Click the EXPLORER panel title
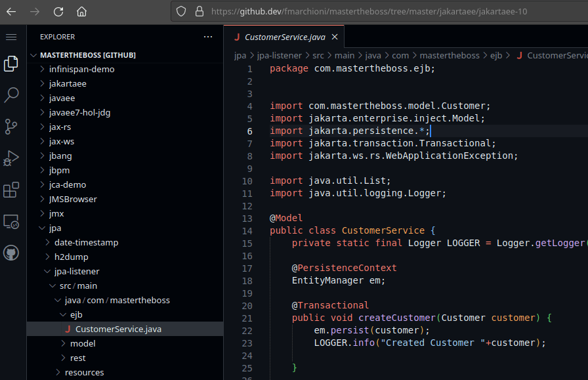Image resolution: width=588 pixels, height=380 pixels. coord(57,37)
